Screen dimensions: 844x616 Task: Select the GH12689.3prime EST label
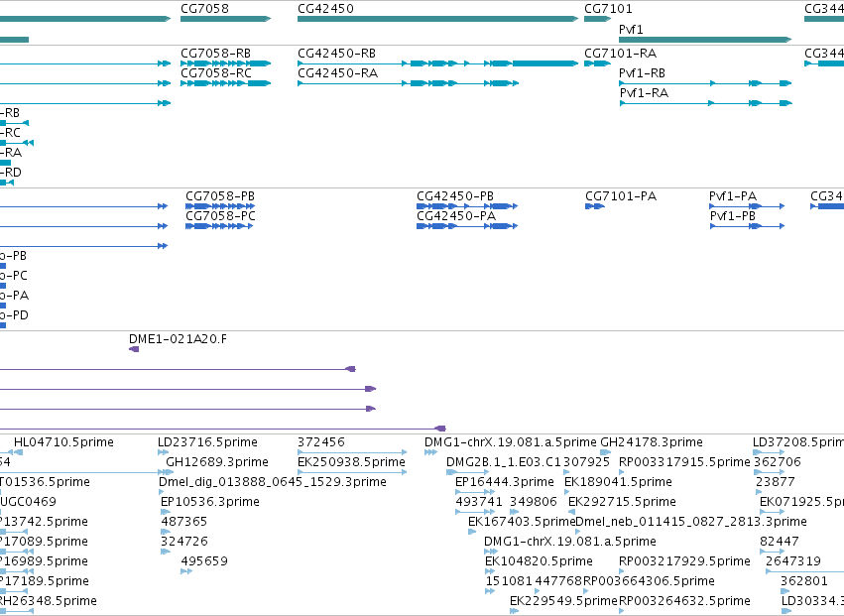(217, 462)
